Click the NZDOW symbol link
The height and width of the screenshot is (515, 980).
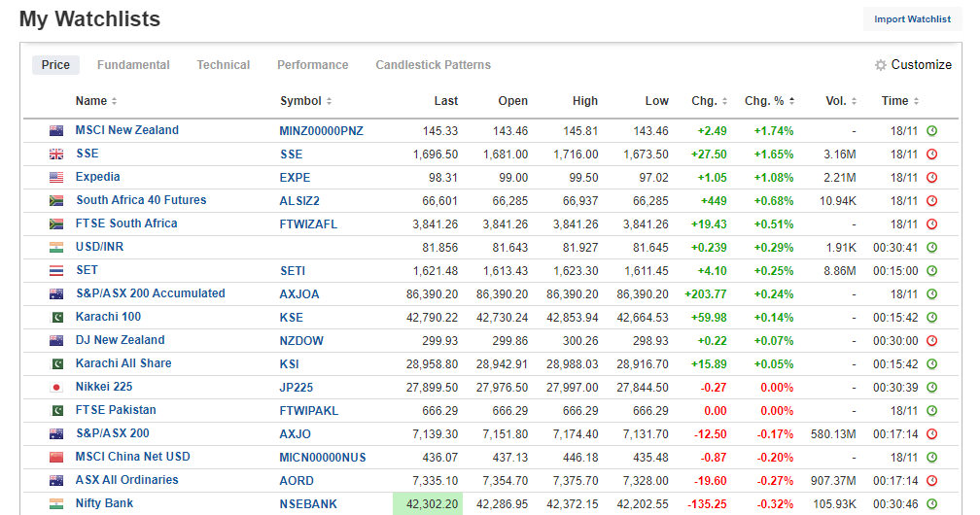301,341
